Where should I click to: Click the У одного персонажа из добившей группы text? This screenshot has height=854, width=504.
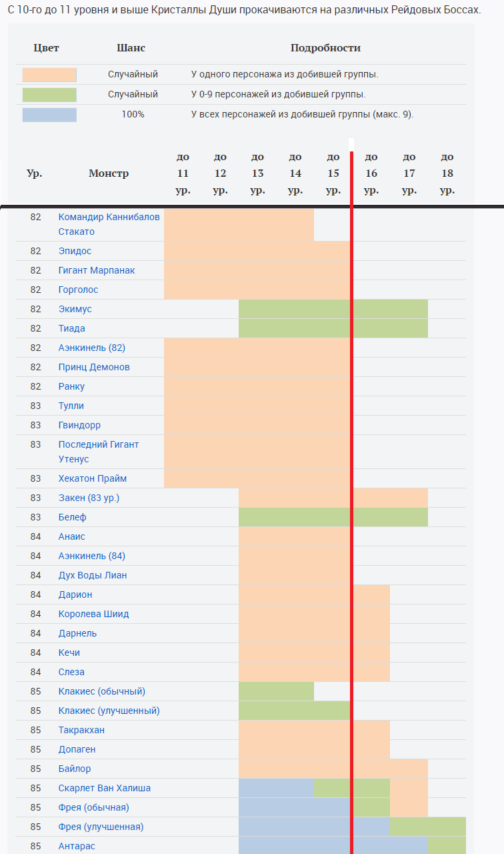[285, 75]
